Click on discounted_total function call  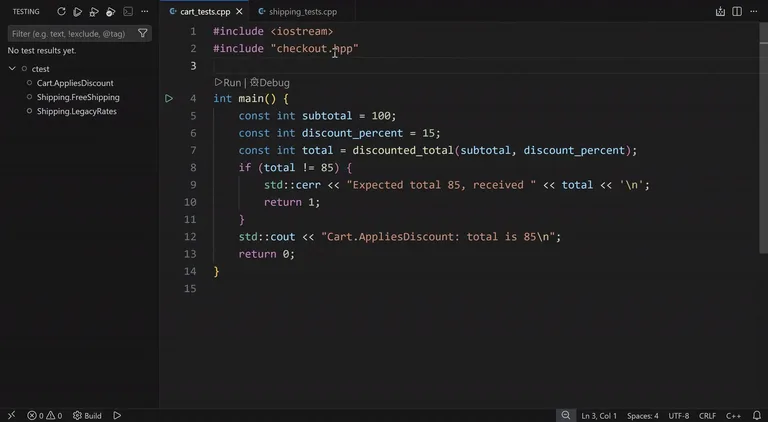pyautogui.click(x=403, y=150)
